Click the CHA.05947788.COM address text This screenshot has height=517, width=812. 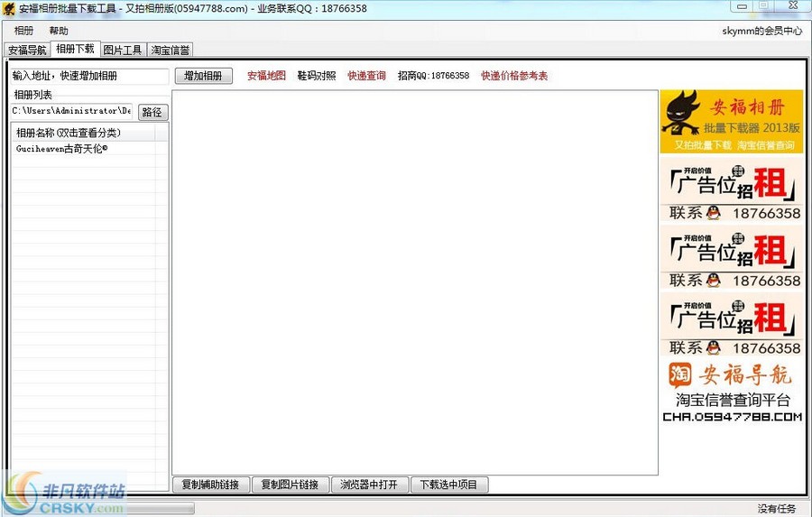click(x=733, y=417)
